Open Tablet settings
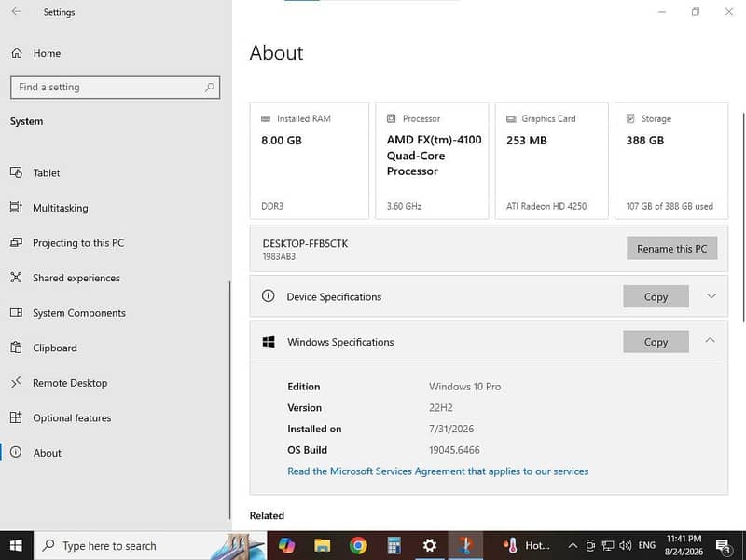This screenshot has height=560, width=746. coord(46,173)
